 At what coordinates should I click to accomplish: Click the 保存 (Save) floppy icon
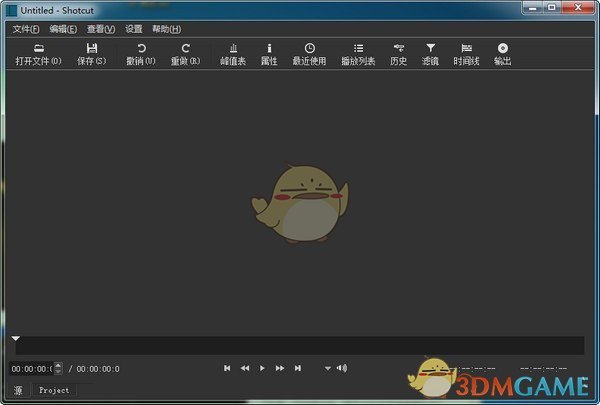91,48
